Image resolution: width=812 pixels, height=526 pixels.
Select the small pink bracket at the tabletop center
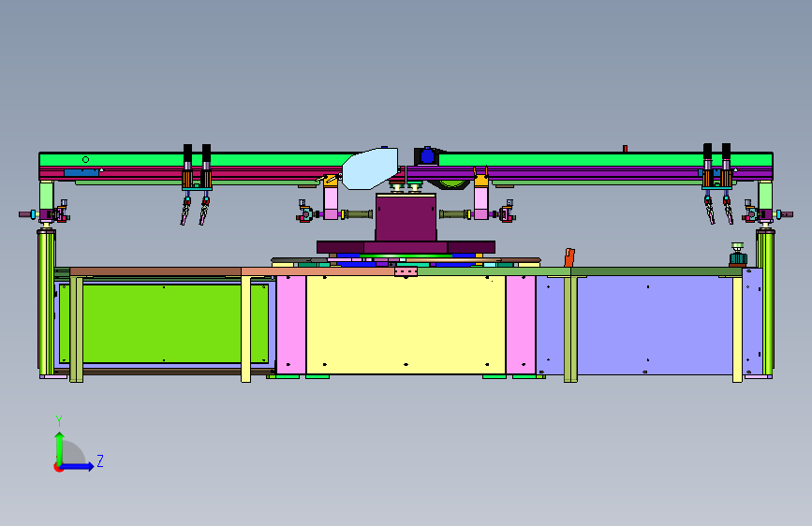pyautogui.click(x=406, y=271)
